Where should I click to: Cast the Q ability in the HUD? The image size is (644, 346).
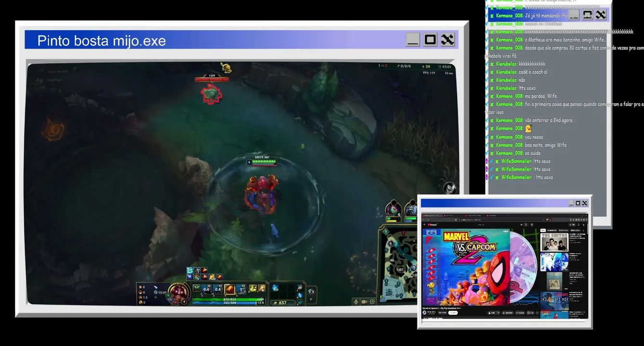tap(207, 288)
